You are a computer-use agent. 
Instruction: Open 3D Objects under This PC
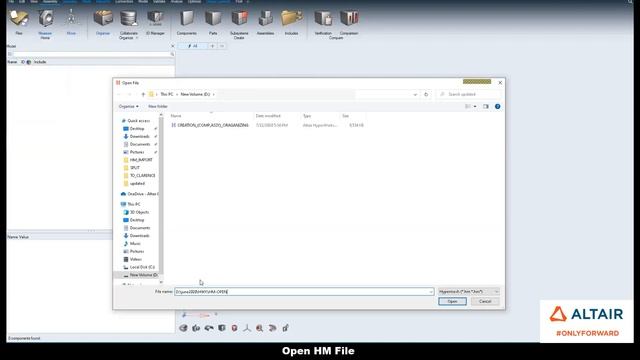[139, 212]
